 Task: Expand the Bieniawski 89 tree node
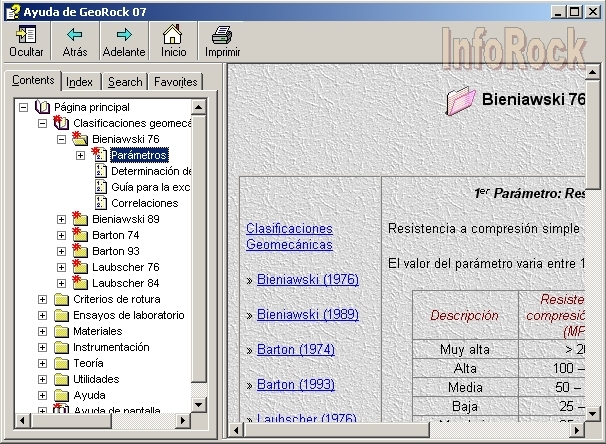pyautogui.click(x=62, y=219)
